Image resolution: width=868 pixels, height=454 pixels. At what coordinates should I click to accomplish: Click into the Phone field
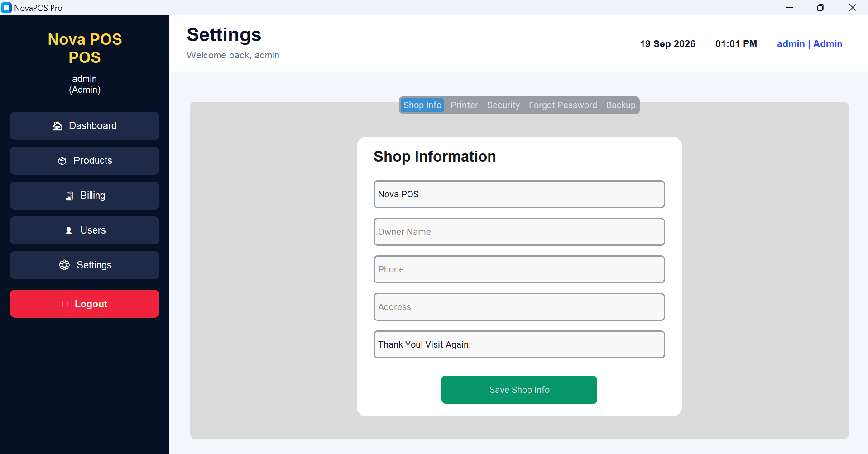click(x=519, y=269)
